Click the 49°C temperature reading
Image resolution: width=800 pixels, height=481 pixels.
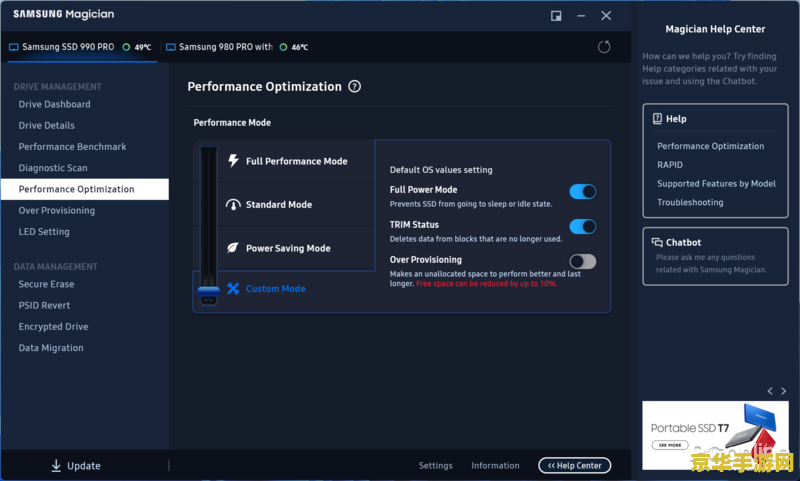[x=143, y=47]
